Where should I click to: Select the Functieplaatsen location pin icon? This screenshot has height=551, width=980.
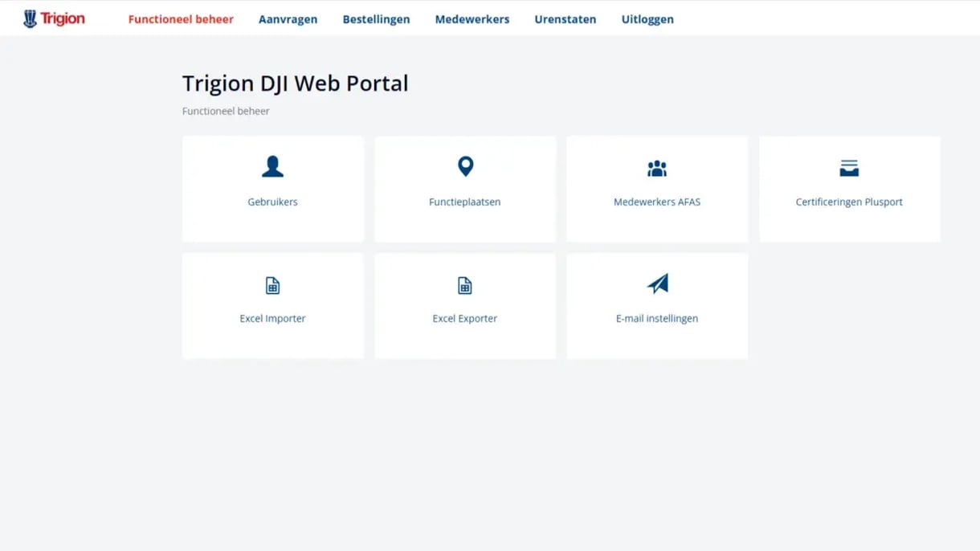pos(465,165)
